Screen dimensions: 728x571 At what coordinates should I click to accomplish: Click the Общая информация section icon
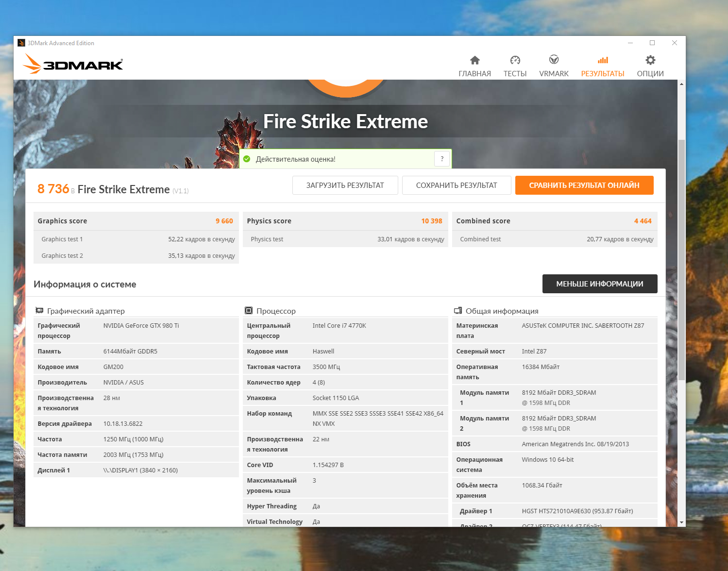point(457,311)
